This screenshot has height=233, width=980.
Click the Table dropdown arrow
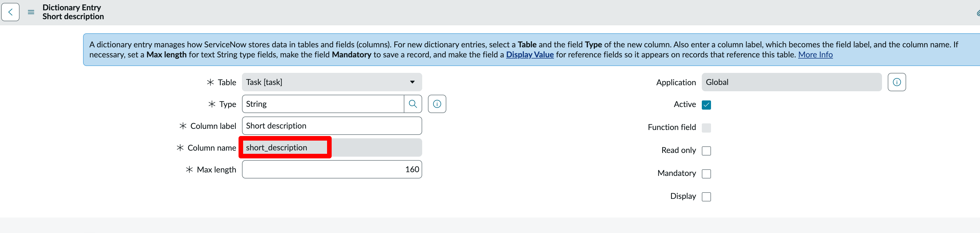412,82
